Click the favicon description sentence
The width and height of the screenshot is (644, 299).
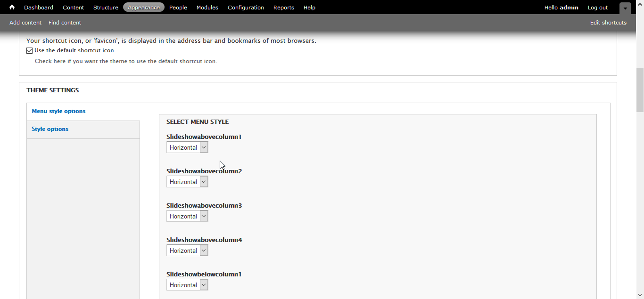(x=171, y=41)
